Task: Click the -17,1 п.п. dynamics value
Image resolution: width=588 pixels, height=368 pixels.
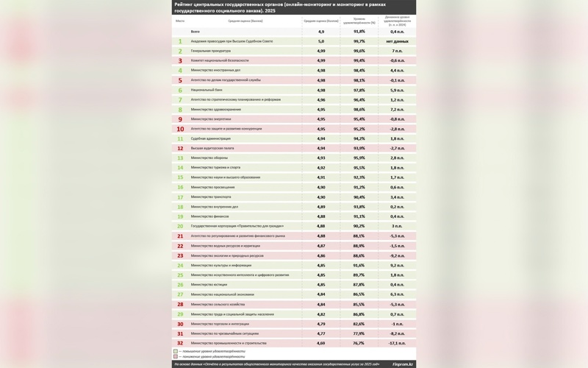Action: click(x=398, y=343)
